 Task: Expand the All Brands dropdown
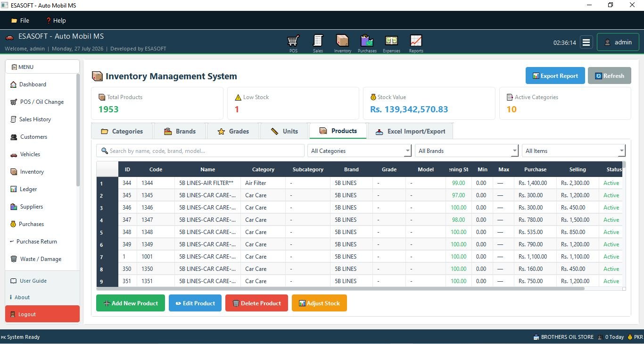[467, 151]
